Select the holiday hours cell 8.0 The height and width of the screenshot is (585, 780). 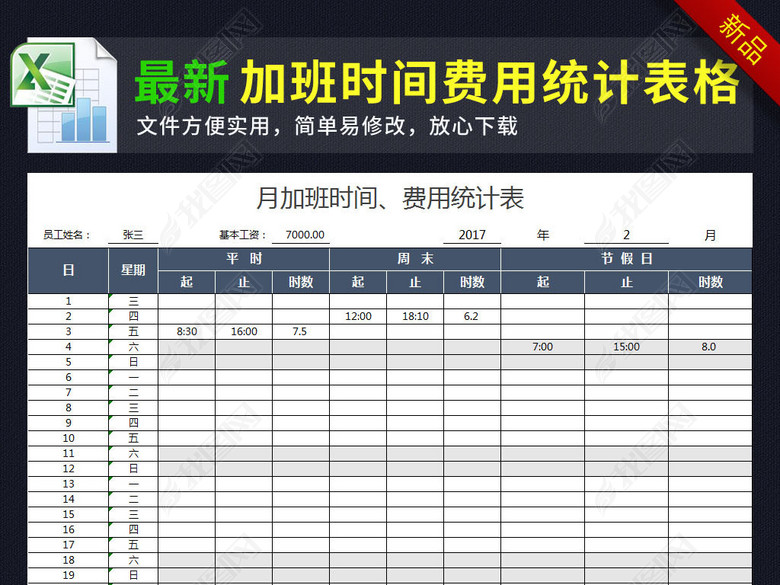(x=710, y=347)
